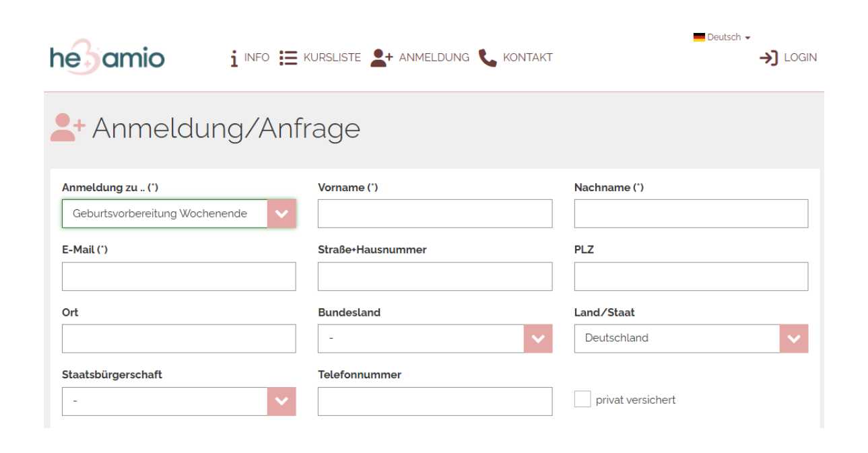The width and height of the screenshot is (868, 453).
Task: Open the INFO link
Action: 257,58
